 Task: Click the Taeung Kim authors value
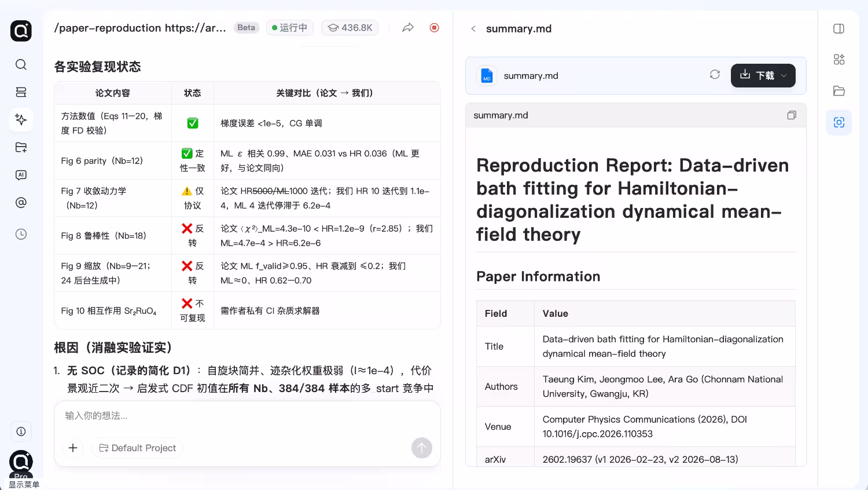pos(664,386)
